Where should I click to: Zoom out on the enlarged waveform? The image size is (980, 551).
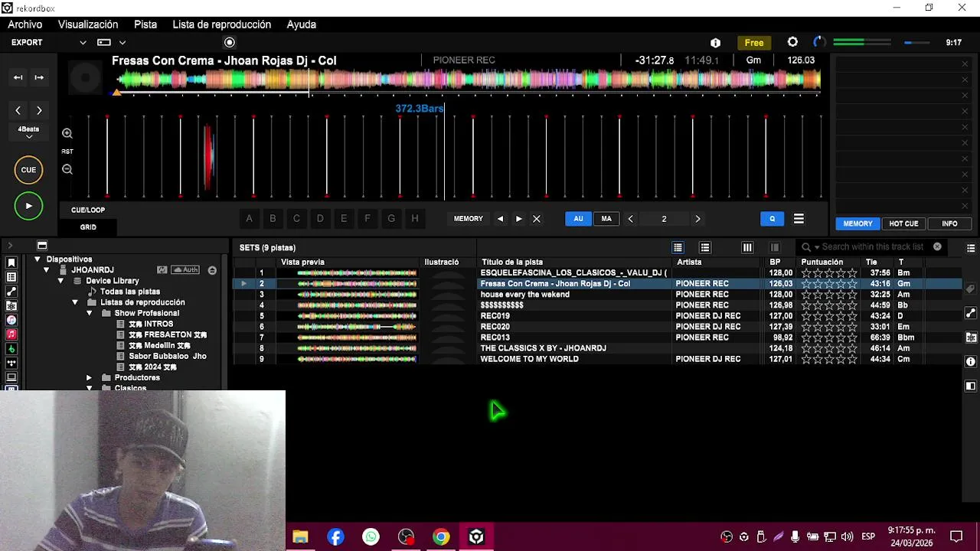67,170
